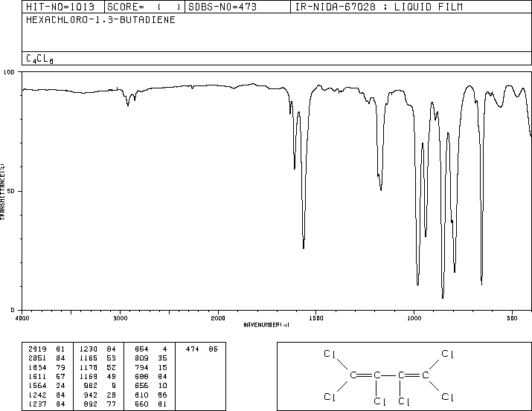
Task: Select peak value 688 in the table
Action: 141,376
